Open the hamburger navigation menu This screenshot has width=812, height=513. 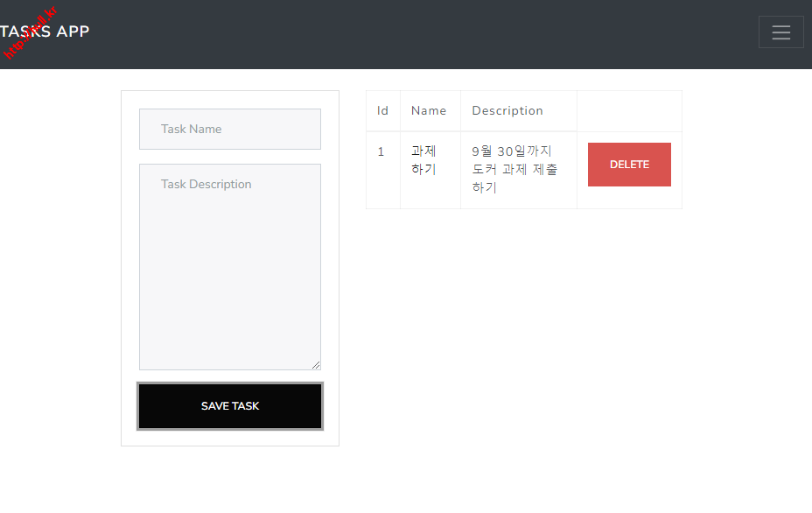(x=780, y=32)
